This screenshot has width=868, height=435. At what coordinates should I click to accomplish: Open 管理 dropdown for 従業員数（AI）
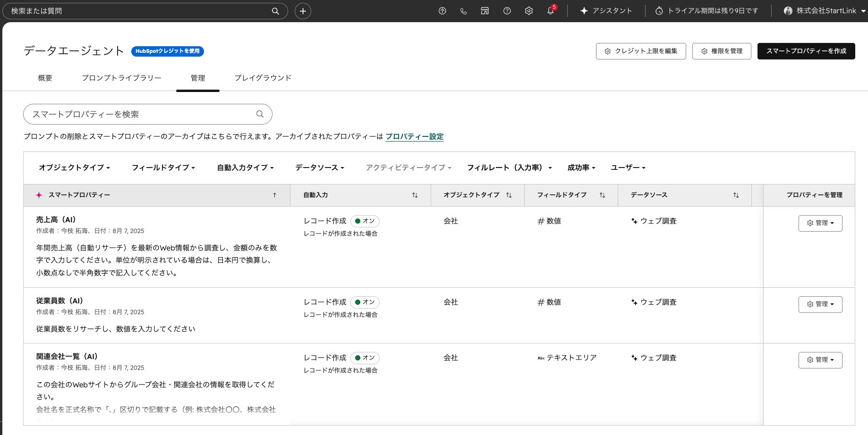click(x=820, y=304)
